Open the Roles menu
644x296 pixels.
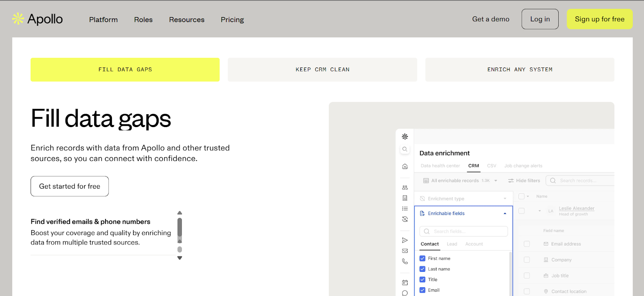click(143, 20)
